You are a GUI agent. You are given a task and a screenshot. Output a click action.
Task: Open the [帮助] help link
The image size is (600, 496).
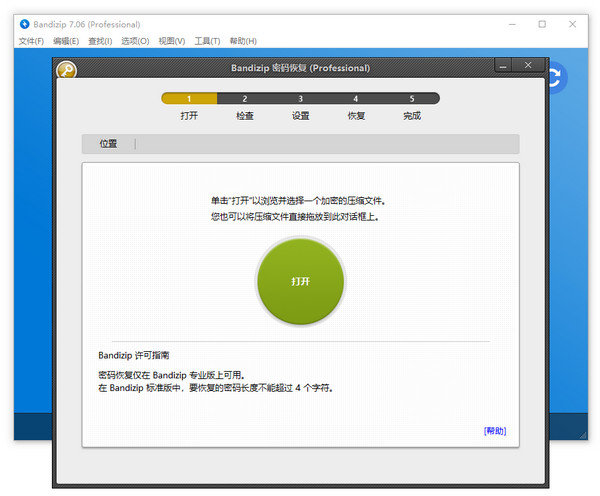[495, 431]
